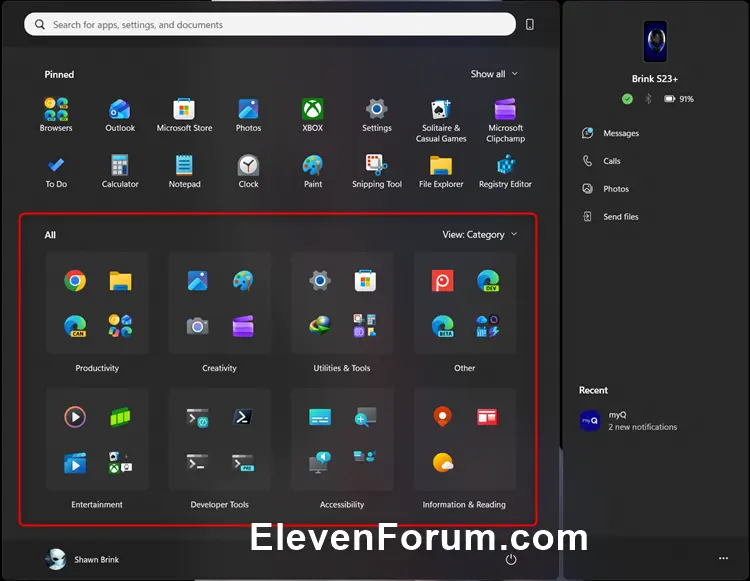Open Xbox Game Bar in Entertainment
The width and height of the screenshot is (750, 581).
(x=120, y=417)
